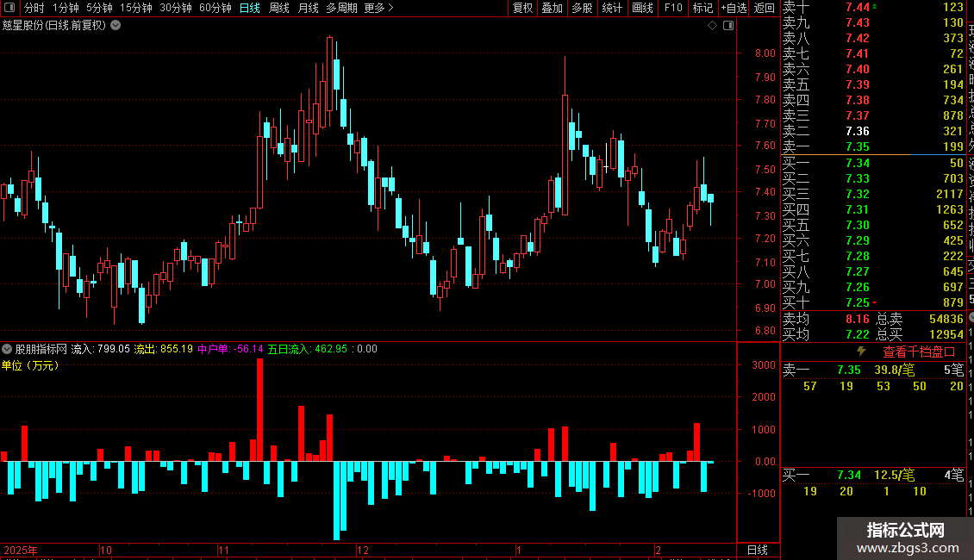This screenshot has height=560, width=974.
Task: Click month 11 marker on time axis
Action: pos(223,550)
